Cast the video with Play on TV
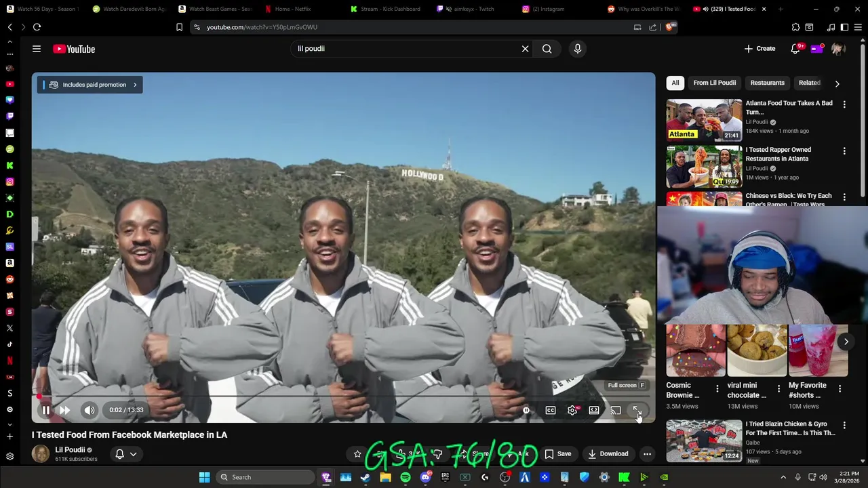 [x=616, y=410]
